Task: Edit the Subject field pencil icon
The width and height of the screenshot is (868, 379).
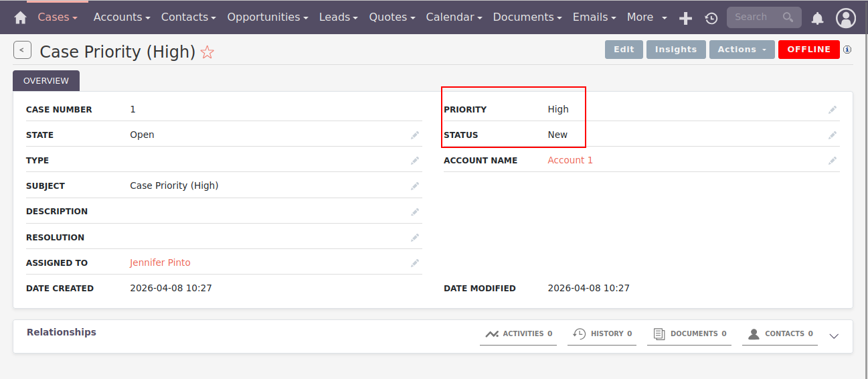Action: click(x=415, y=186)
